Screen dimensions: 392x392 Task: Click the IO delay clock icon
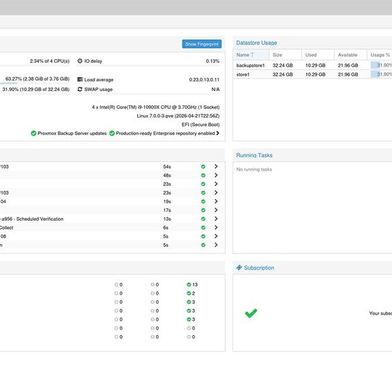pyautogui.click(x=80, y=61)
